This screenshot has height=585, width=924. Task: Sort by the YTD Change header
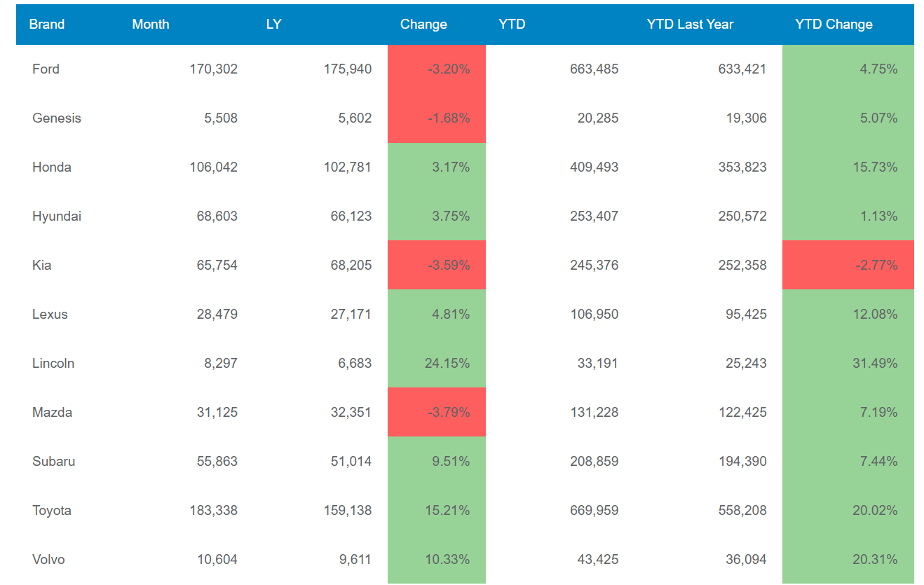click(834, 25)
